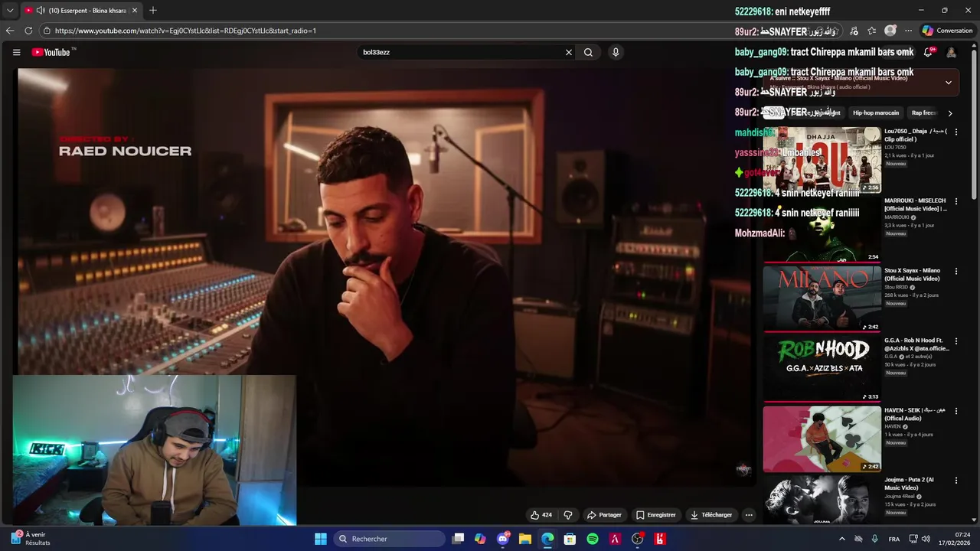This screenshot has width=980, height=551.
Task: Open a new browser tab with plus
Action: (153, 10)
